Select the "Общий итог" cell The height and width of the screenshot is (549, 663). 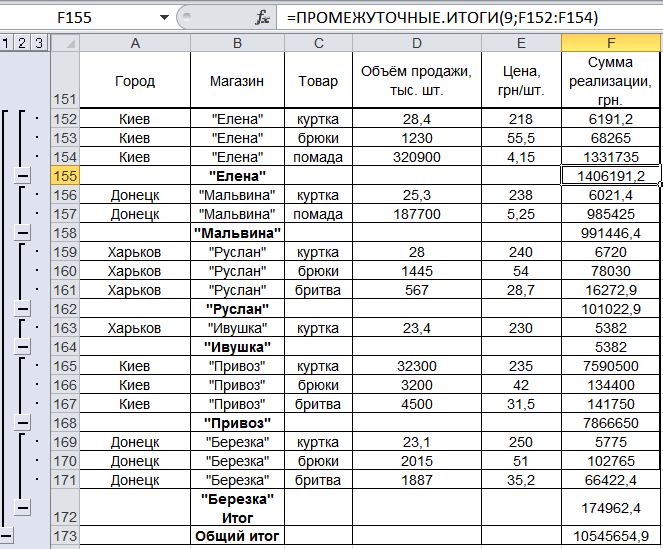coord(237,535)
